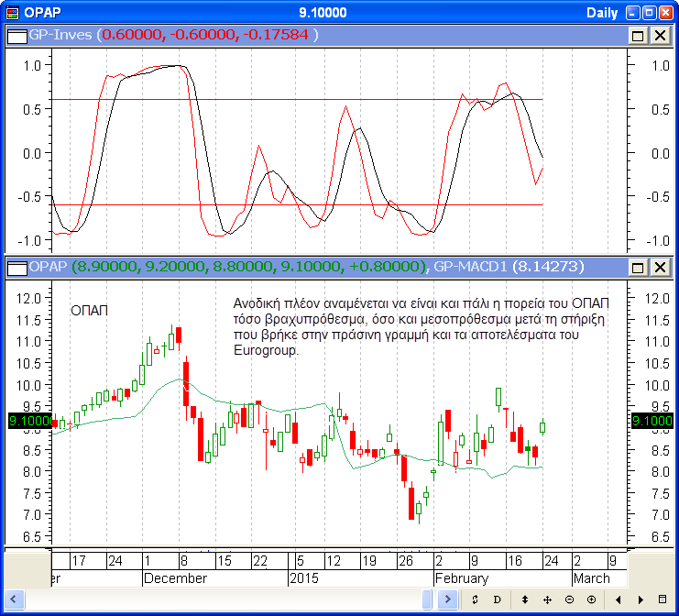The width and height of the screenshot is (679, 616).
Task: Zoom in with the plus magnifier icon
Action: tap(592, 599)
